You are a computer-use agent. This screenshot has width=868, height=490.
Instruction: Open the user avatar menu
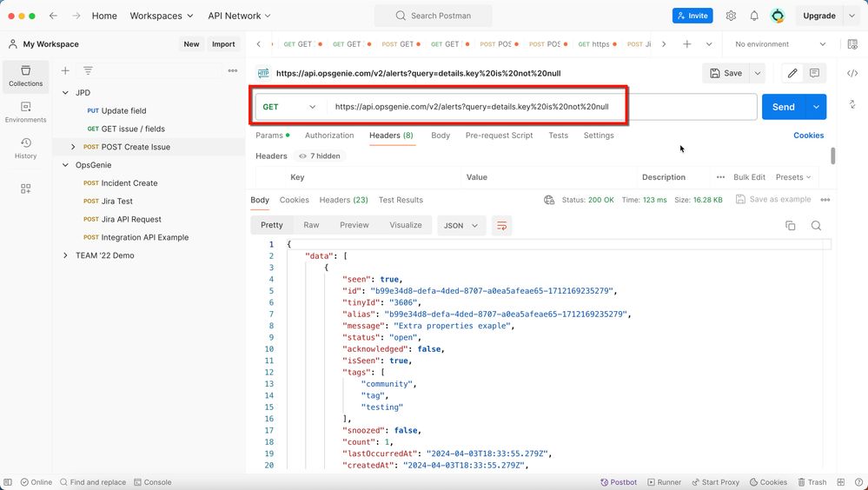tap(778, 16)
